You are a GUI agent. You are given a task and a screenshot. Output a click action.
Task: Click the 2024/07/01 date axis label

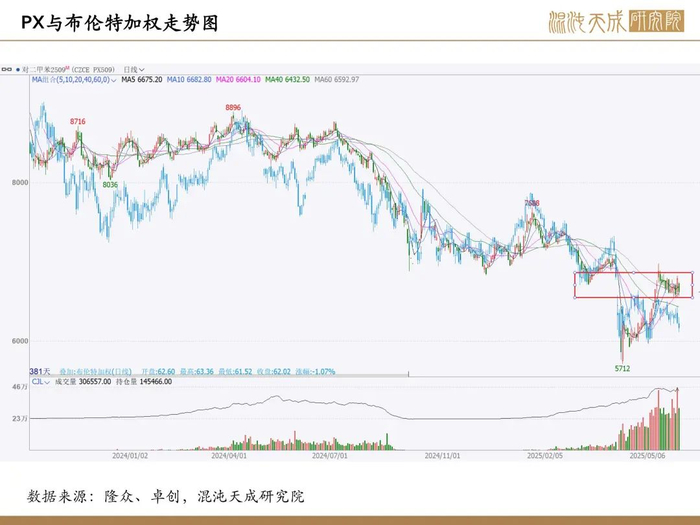(x=329, y=456)
